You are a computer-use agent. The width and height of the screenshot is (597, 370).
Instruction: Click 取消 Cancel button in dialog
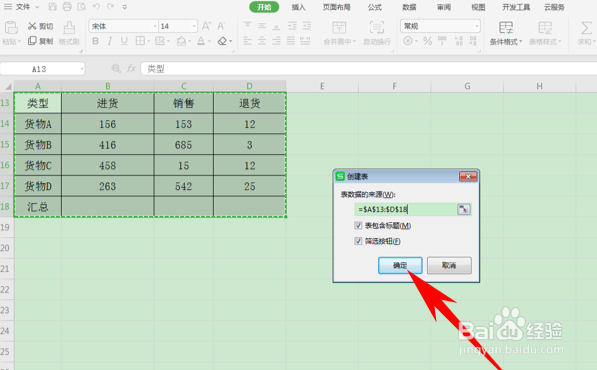tap(449, 265)
